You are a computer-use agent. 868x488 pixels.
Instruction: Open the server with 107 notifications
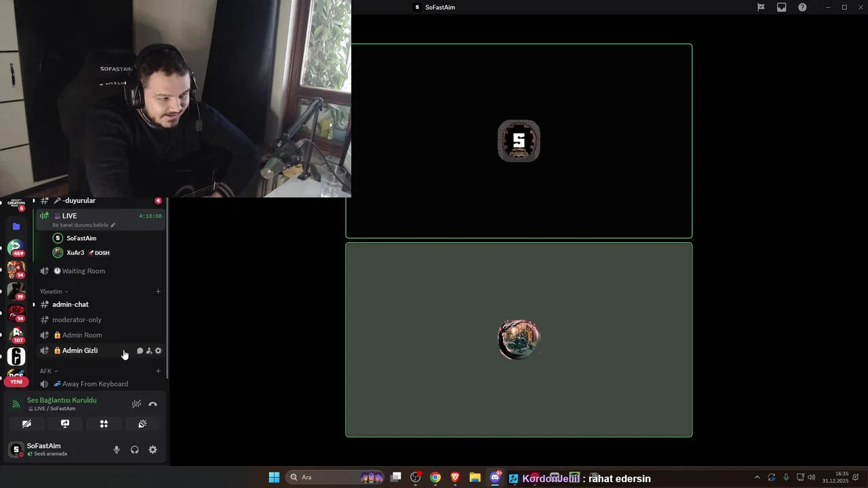click(x=16, y=335)
